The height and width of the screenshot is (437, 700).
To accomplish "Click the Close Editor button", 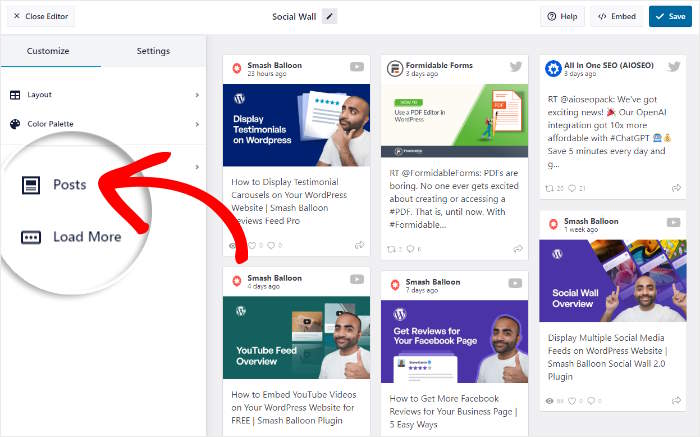I will pyautogui.click(x=41, y=17).
